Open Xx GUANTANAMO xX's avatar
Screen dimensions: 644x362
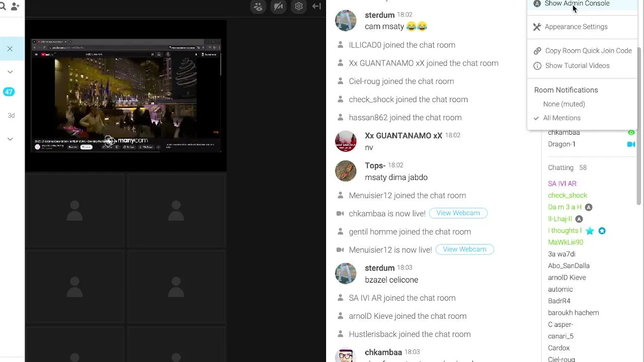tap(346, 141)
